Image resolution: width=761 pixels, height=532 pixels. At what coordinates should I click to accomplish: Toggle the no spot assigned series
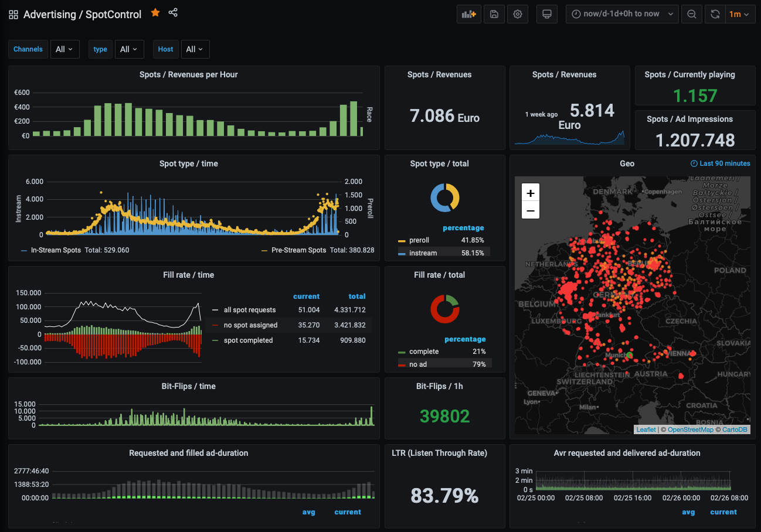tap(250, 325)
